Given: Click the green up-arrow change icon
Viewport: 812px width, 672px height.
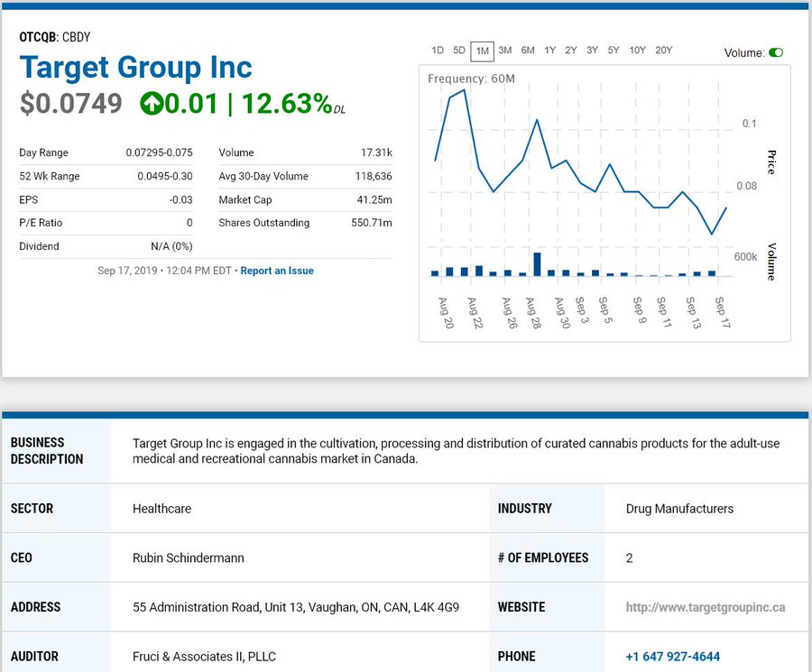Looking at the screenshot, I should click(x=152, y=104).
